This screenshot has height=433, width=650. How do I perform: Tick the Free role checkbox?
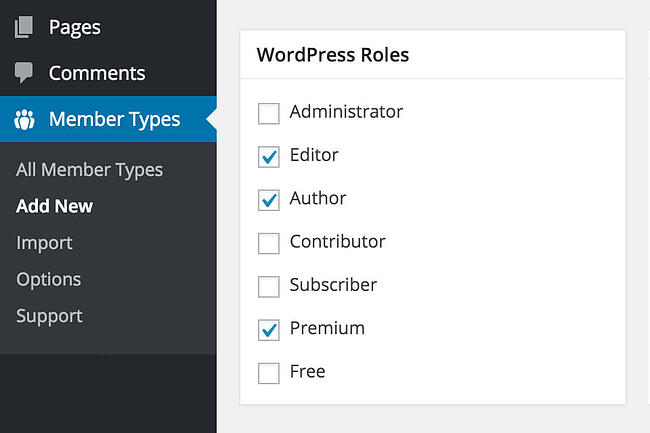269,373
